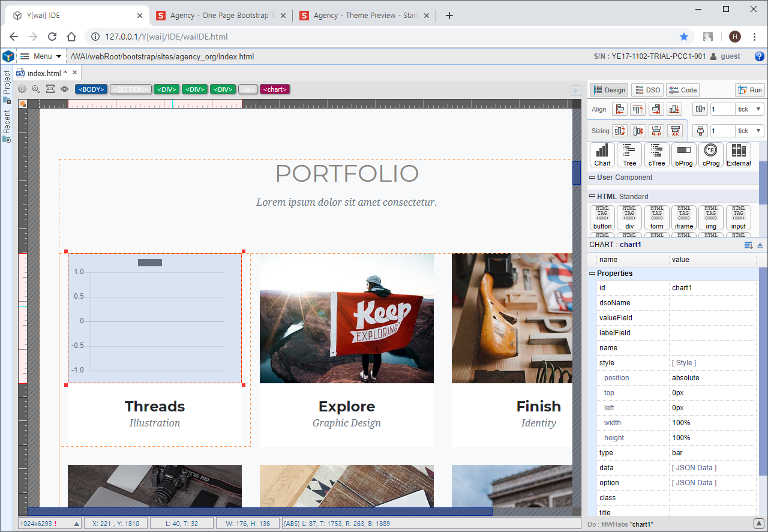Open the Align tick unit dropdown

(x=750, y=109)
